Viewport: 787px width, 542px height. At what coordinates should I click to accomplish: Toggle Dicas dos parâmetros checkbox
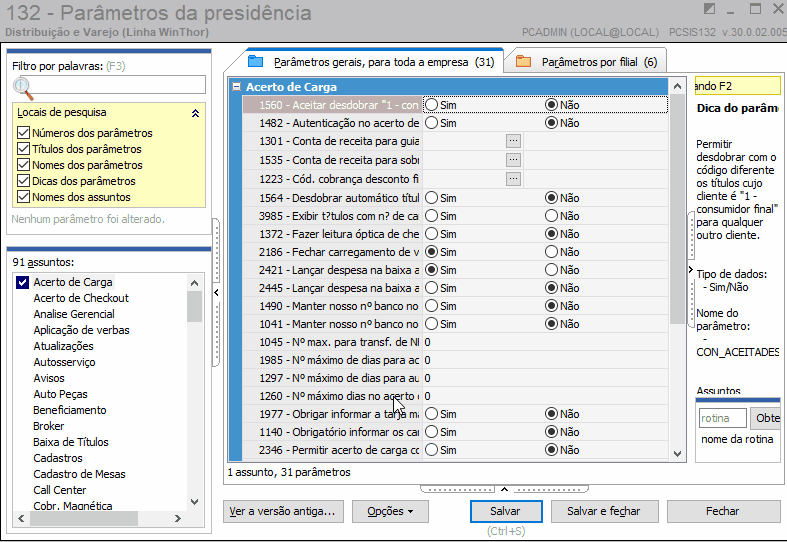(x=23, y=181)
